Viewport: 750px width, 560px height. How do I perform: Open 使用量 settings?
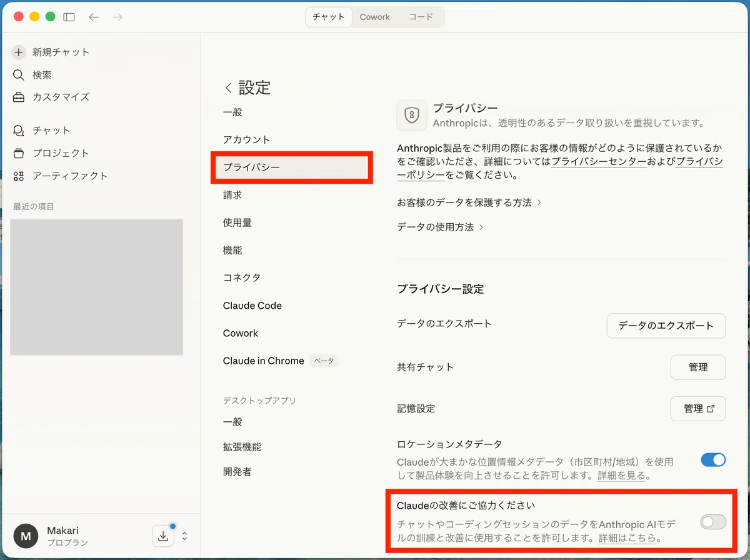[x=237, y=222]
